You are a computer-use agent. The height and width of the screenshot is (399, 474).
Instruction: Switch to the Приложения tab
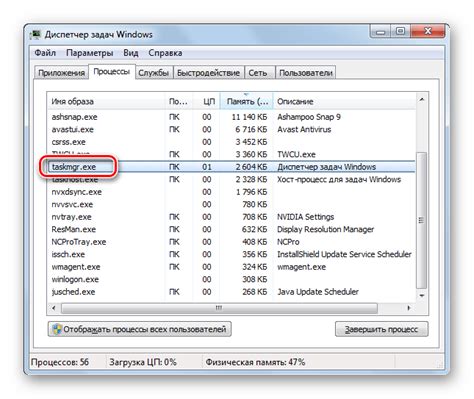point(61,73)
